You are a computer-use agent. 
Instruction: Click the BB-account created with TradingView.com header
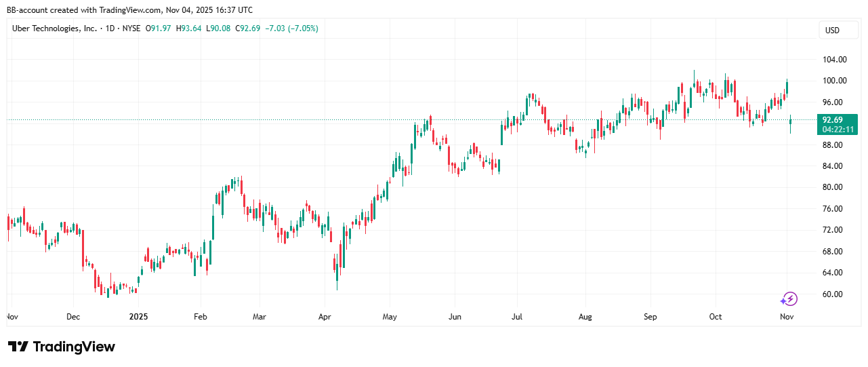pyautogui.click(x=130, y=9)
